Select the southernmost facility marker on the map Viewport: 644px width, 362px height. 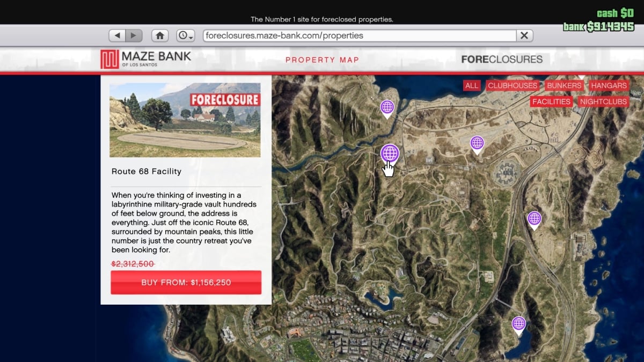coord(518,324)
